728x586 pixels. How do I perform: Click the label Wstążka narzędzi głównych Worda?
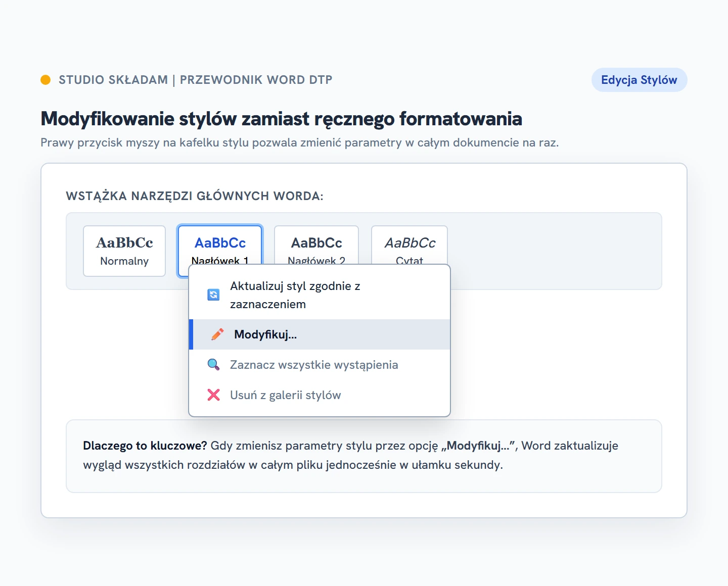[x=195, y=196]
